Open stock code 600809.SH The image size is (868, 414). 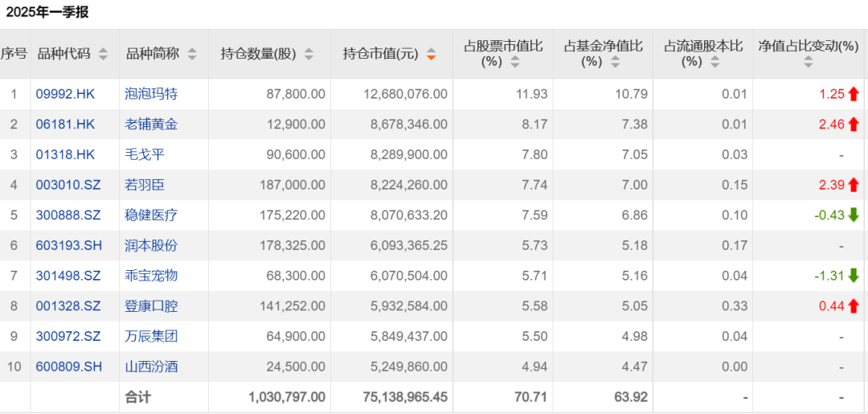click(69, 367)
